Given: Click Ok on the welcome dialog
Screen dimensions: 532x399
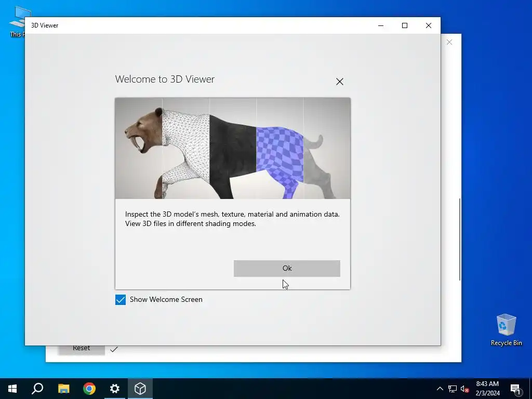Looking at the screenshot, I should [287, 269].
